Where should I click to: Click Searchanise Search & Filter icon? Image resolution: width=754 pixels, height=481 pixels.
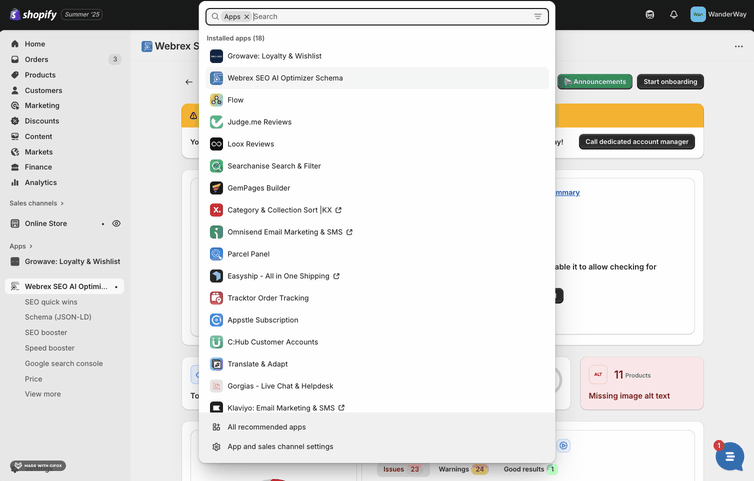(216, 166)
